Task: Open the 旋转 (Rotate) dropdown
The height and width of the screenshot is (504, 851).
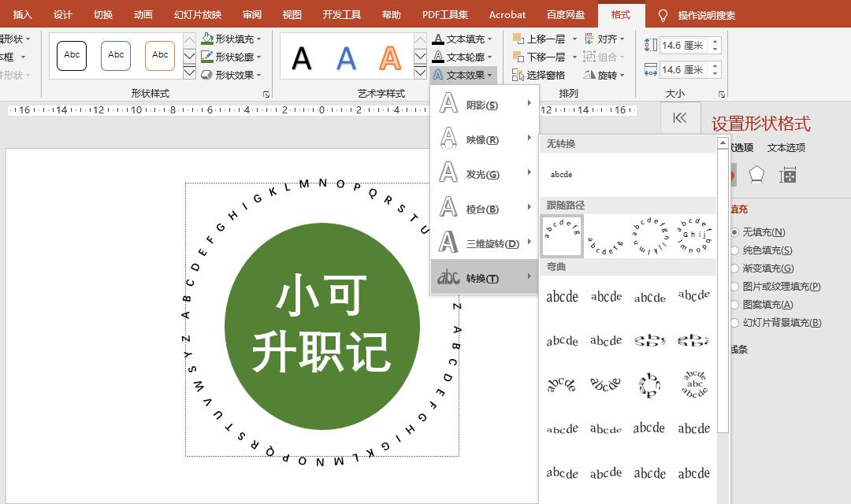Action: [x=603, y=74]
